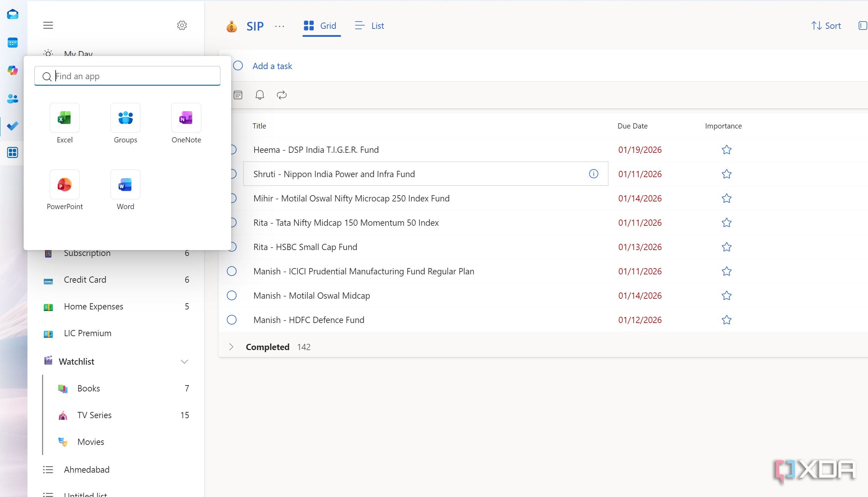Viewport: 868px width, 497px height.
Task: Complete Manish Motilal Oswal Midcap circle
Action: point(232,296)
